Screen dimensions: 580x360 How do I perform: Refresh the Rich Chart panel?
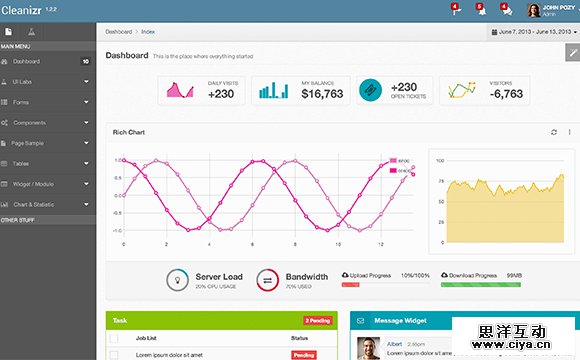[x=554, y=132]
